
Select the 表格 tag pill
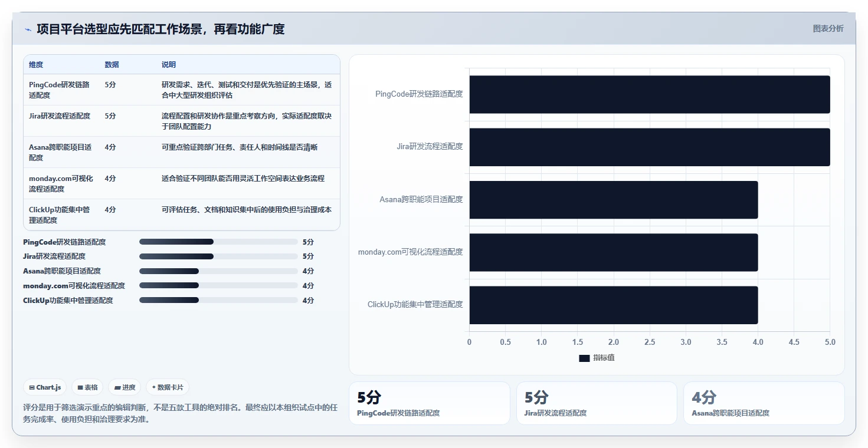tap(87, 387)
